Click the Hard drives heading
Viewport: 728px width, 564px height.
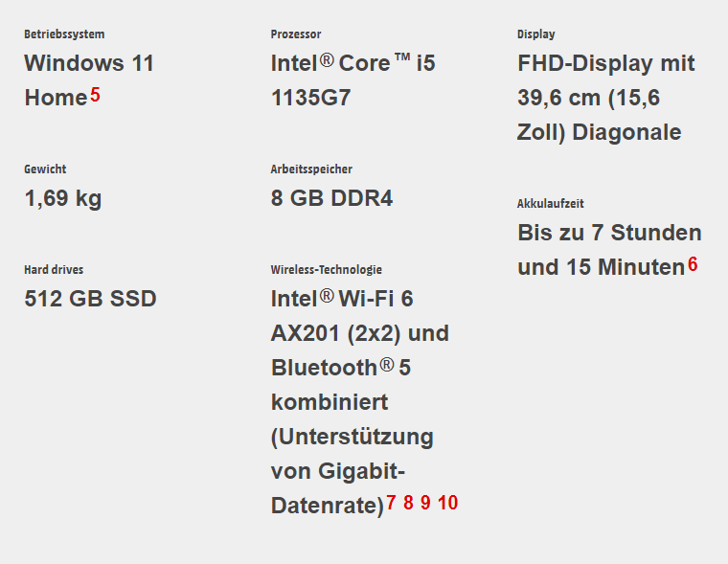[x=55, y=270]
